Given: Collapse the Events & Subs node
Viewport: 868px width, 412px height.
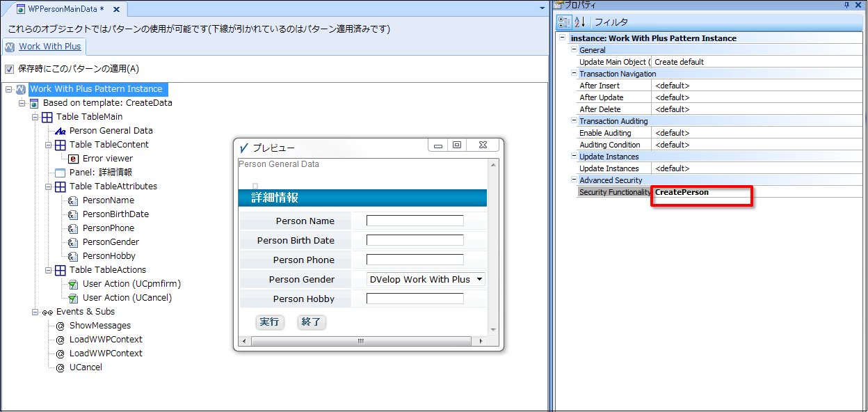Looking at the screenshot, I should click(35, 312).
